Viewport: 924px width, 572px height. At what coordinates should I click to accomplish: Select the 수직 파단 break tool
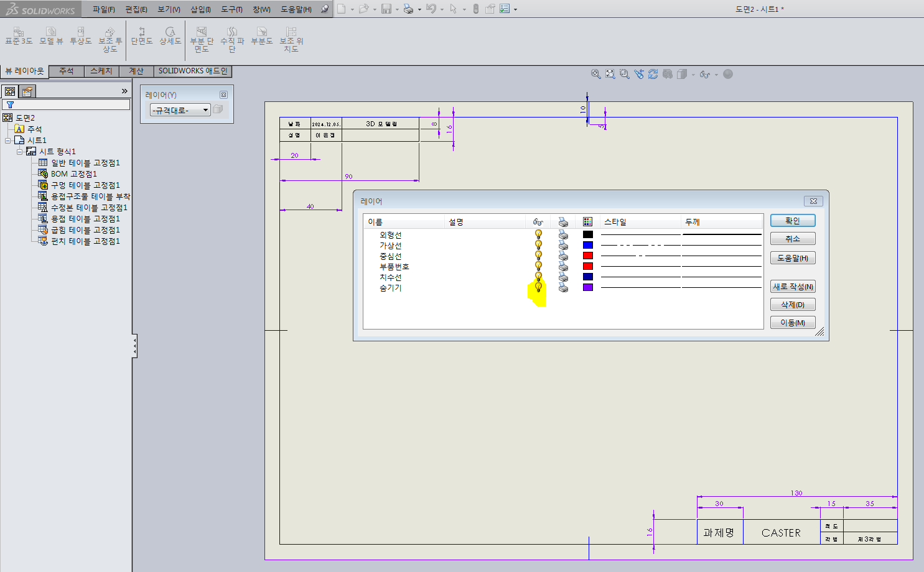pyautogui.click(x=232, y=39)
